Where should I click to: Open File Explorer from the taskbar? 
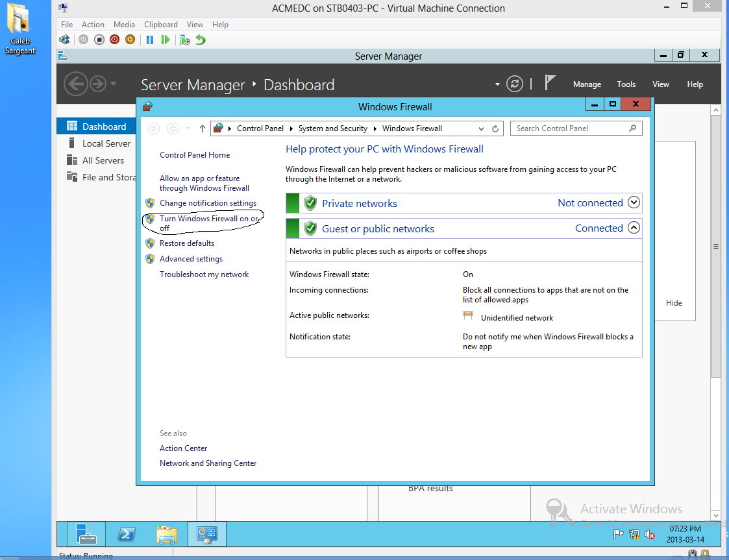(x=167, y=533)
